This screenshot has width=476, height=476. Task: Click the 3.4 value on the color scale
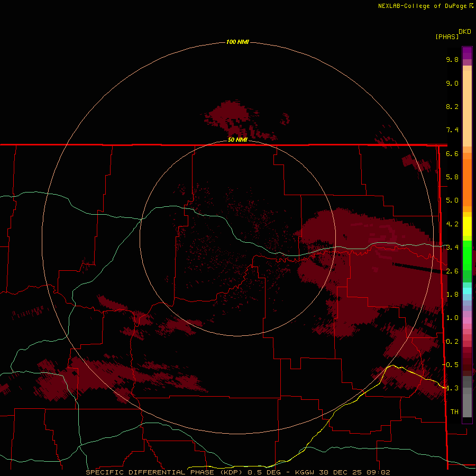click(x=452, y=248)
